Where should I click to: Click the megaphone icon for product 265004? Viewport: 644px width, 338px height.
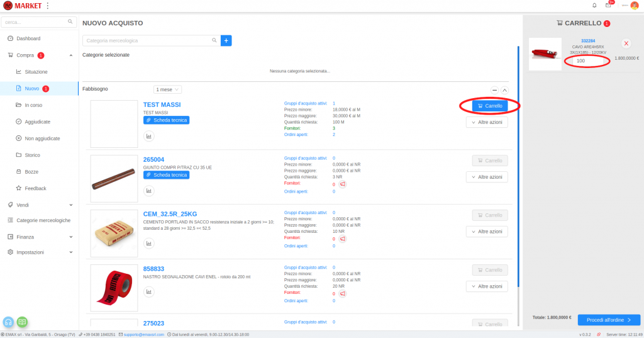coord(343,184)
